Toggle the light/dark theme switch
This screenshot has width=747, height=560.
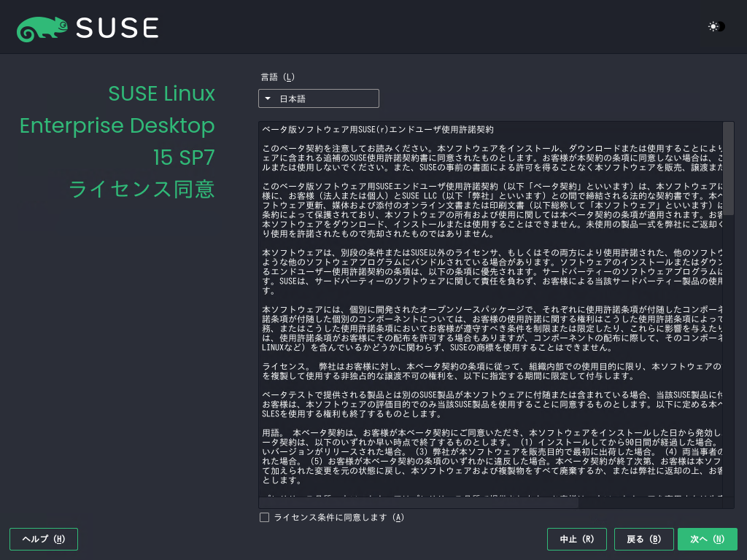tap(716, 27)
